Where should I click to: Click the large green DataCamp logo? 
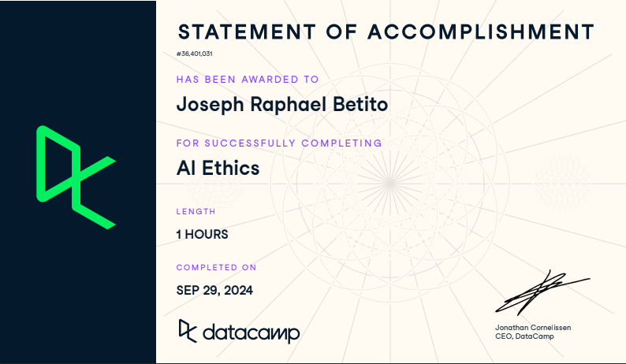click(x=76, y=177)
